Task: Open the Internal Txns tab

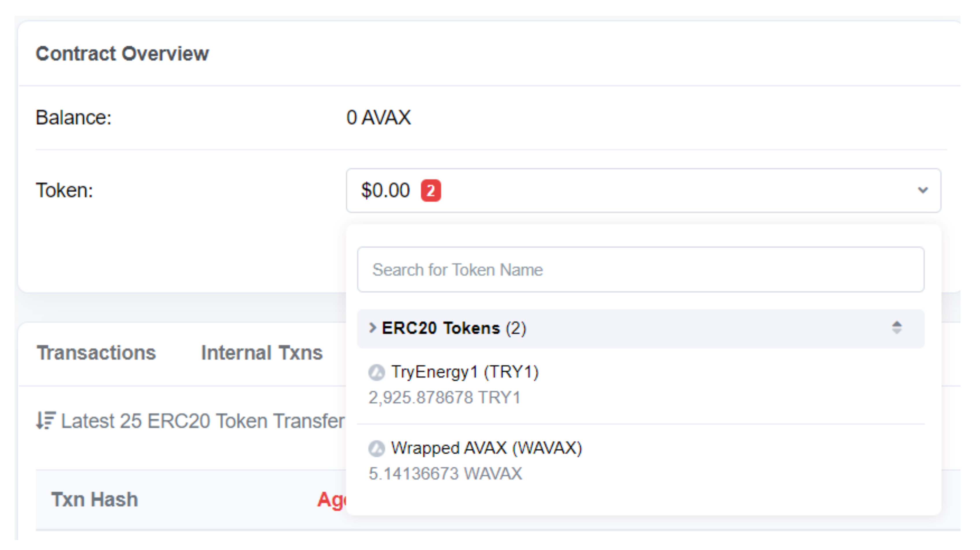Action: point(262,353)
